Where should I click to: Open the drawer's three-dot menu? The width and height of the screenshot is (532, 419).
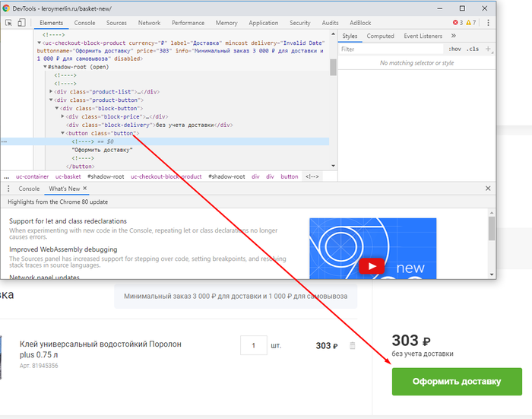tap(9, 189)
